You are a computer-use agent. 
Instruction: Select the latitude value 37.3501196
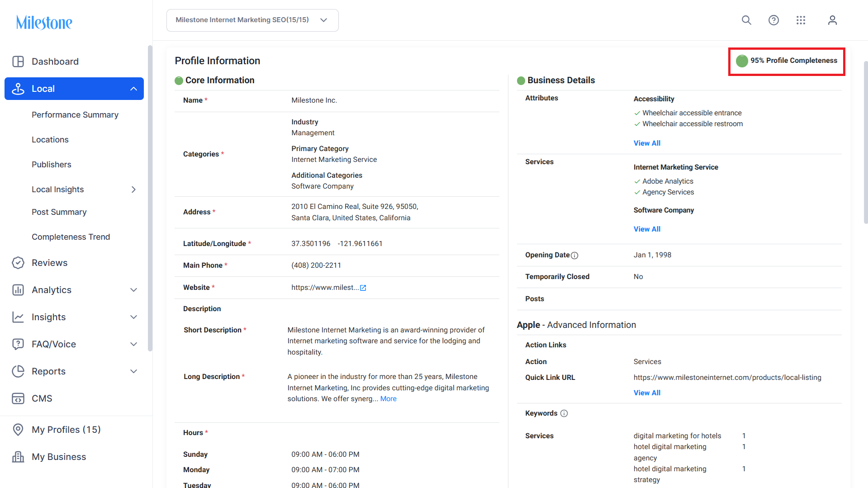pos(311,244)
